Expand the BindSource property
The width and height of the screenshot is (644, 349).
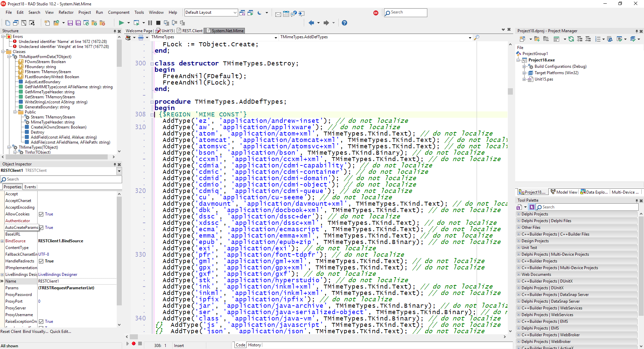click(2, 241)
